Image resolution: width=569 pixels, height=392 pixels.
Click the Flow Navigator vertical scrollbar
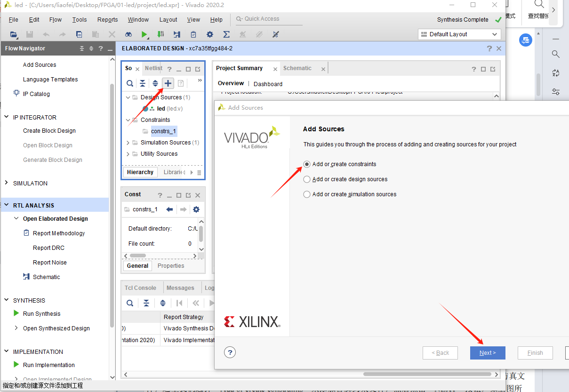click(x=112, y=205)
